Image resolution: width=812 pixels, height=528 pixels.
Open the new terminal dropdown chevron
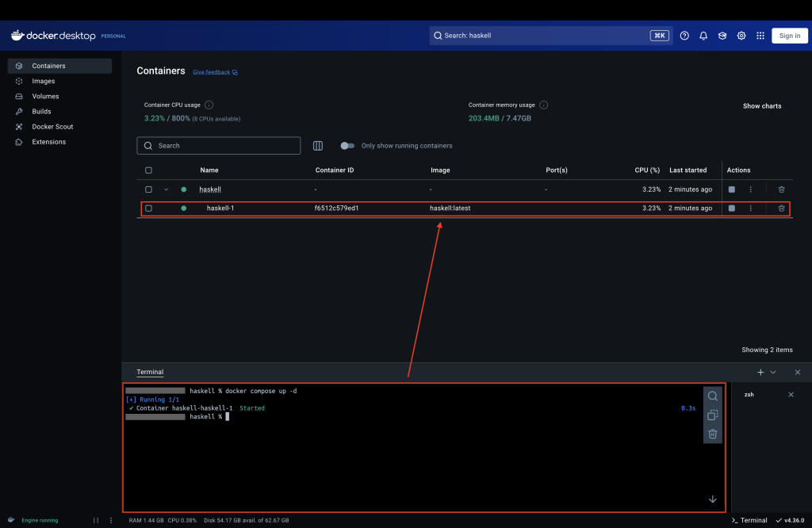pyautogui.click(x=773, y=372)
